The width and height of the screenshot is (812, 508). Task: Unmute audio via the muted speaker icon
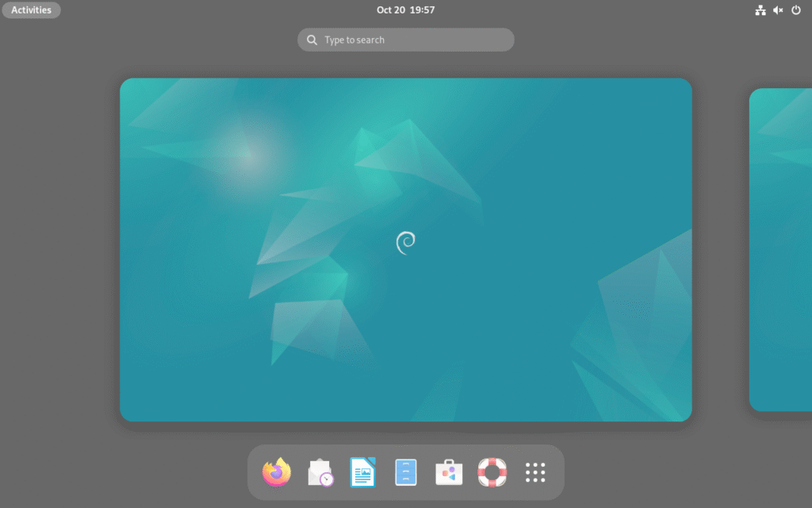point(778,10)
